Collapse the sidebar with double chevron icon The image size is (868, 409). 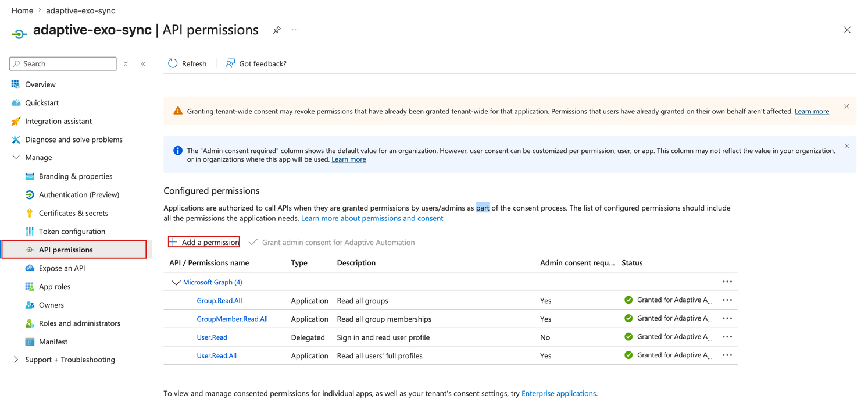[x=143, y=64]
